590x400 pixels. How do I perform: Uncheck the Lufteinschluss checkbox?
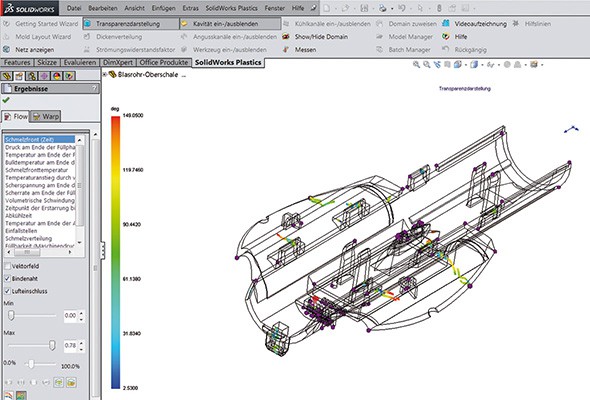[7, 291]
